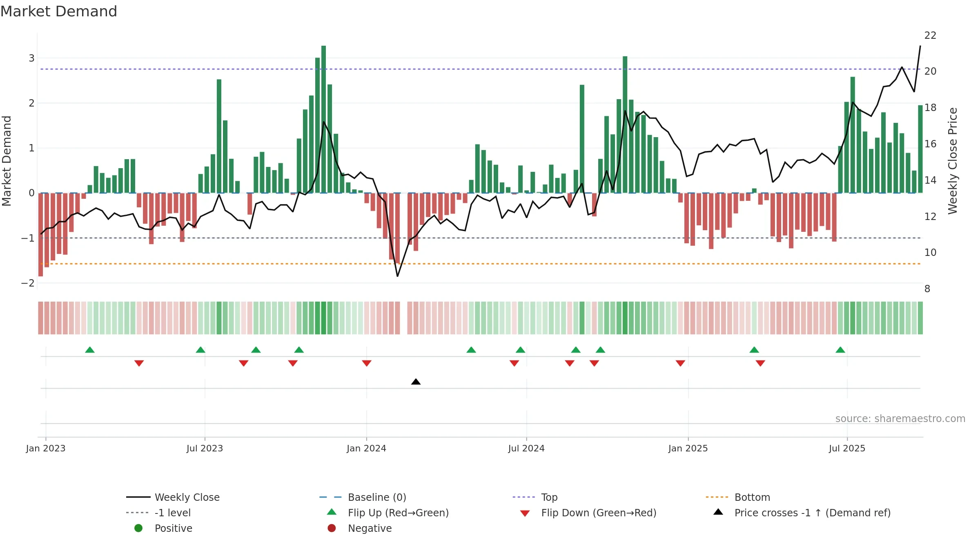Screen dimensions: 980x551
Task: Toggle the Top legend entry
Action: point(535,497)
